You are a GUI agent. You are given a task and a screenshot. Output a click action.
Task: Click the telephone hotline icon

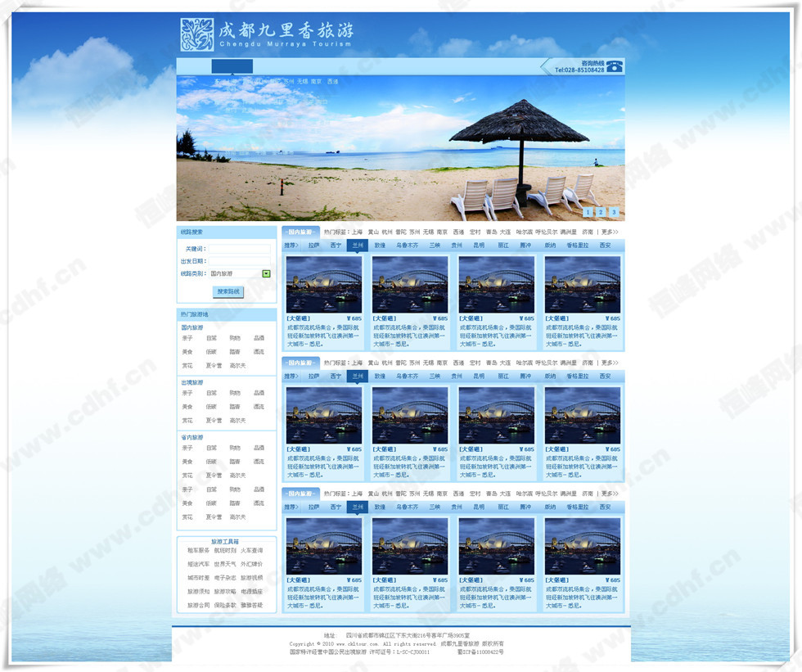coord(614,66)
